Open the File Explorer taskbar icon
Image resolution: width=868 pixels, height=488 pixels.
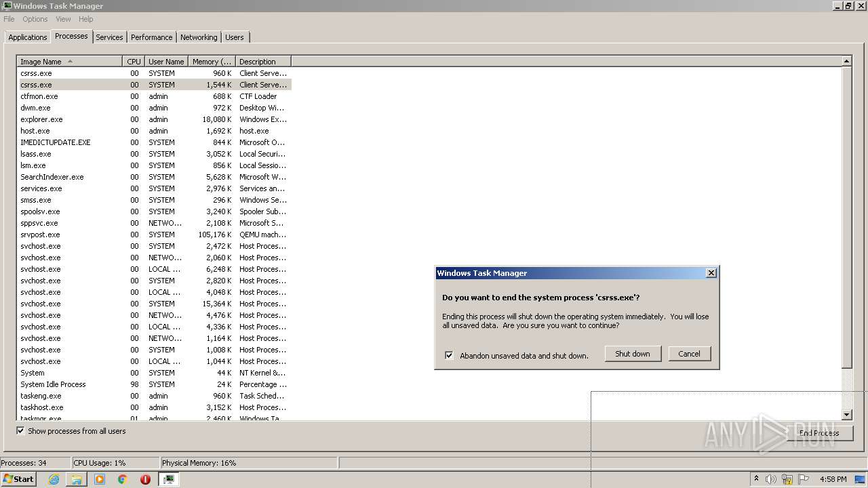(x=77, y=479)
